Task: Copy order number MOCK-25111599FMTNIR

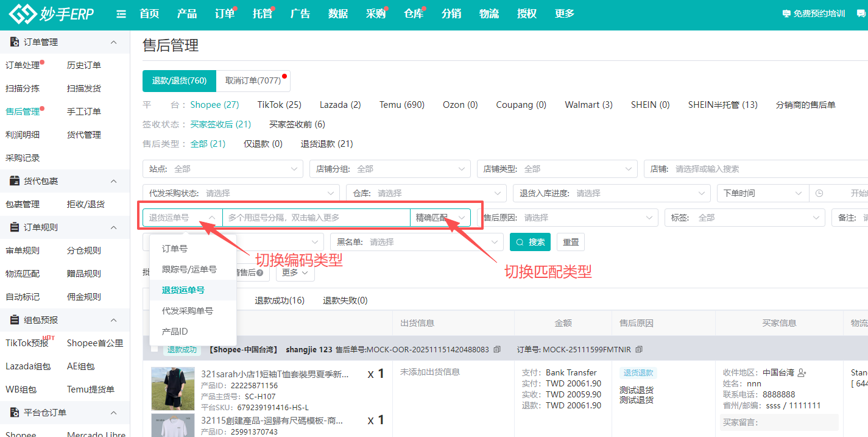Action: 639,350
